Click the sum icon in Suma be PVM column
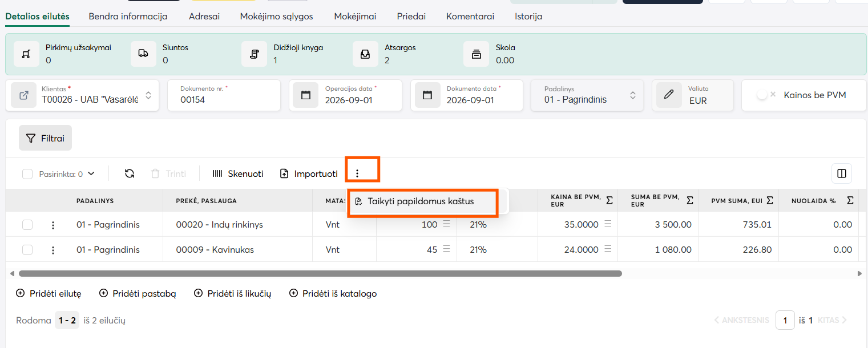 click(x=690, y=200)
